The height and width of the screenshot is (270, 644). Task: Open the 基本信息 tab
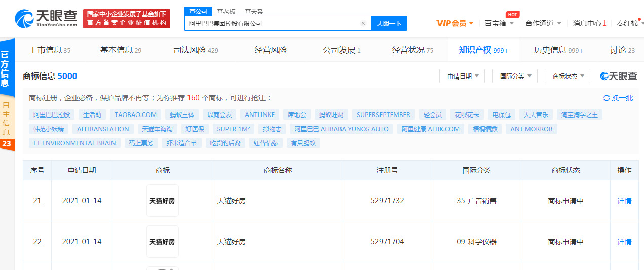(x=121, y=50)
